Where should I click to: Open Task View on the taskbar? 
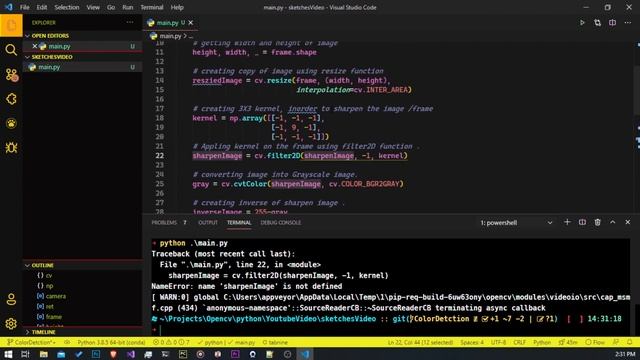coord(25,354)
